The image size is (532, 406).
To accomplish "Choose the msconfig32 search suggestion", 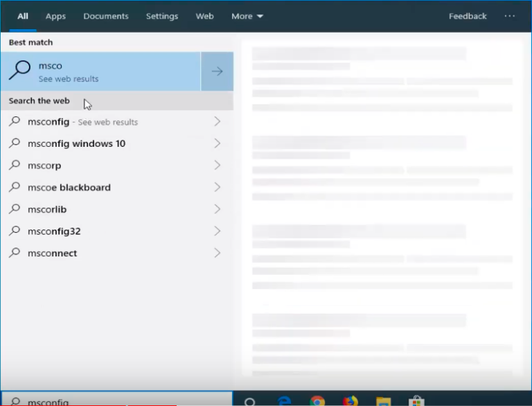I will [x=54, y=231].
